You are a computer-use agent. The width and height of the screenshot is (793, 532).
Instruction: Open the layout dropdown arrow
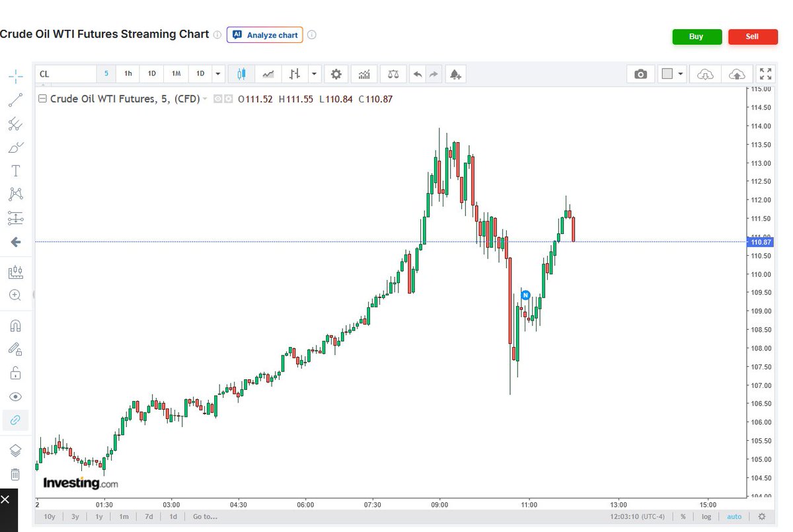[681, 74]
